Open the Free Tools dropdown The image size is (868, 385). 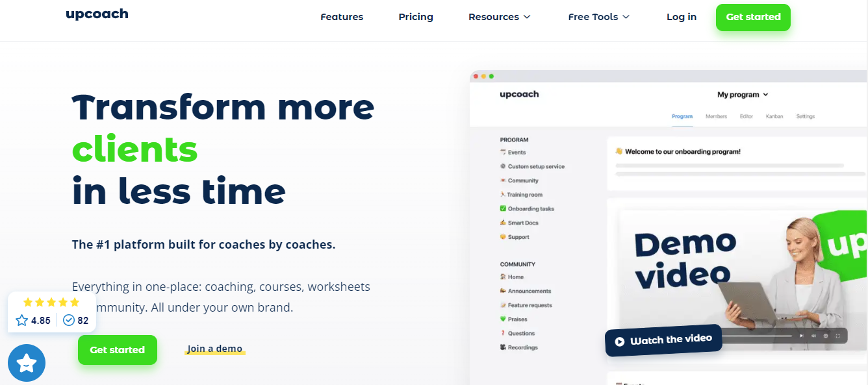click(x=598, y=17)
